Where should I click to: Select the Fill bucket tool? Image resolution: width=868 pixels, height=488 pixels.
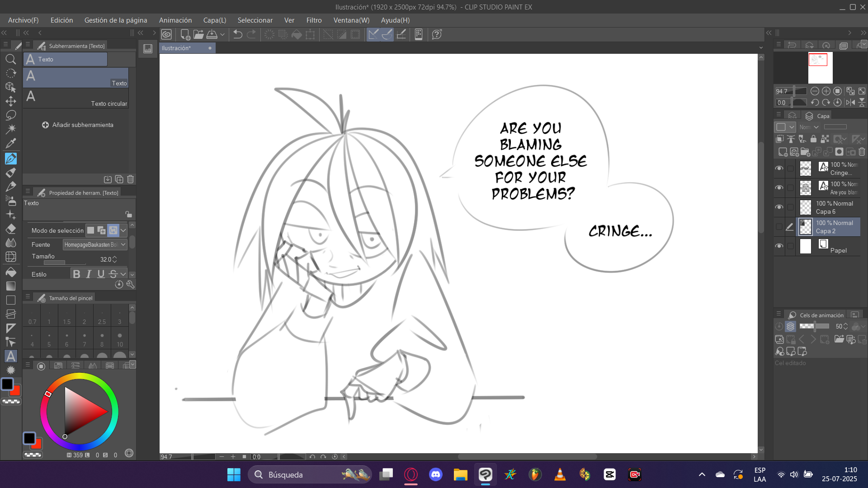(11, 272)
